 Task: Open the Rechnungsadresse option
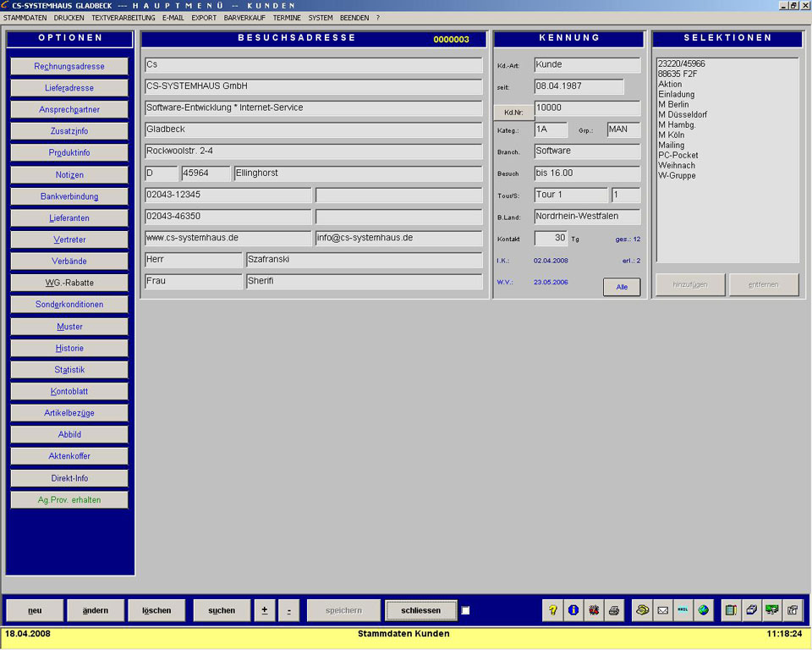69,66
